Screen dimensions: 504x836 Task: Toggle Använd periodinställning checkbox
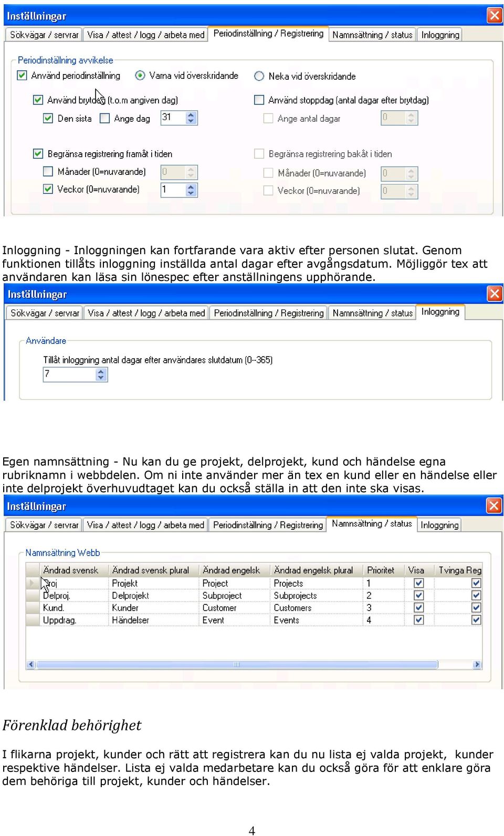pos(22,75)
